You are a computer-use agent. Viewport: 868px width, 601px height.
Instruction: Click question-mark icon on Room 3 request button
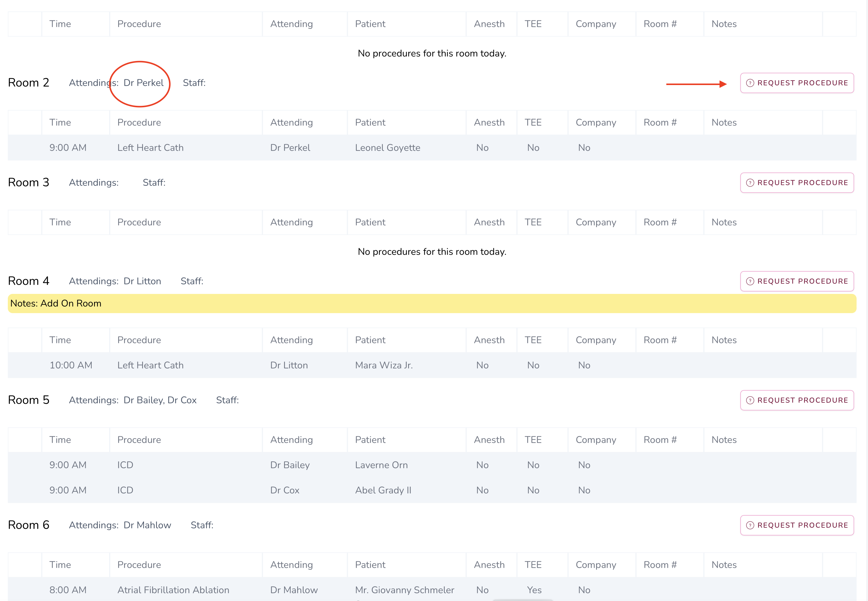750,183
